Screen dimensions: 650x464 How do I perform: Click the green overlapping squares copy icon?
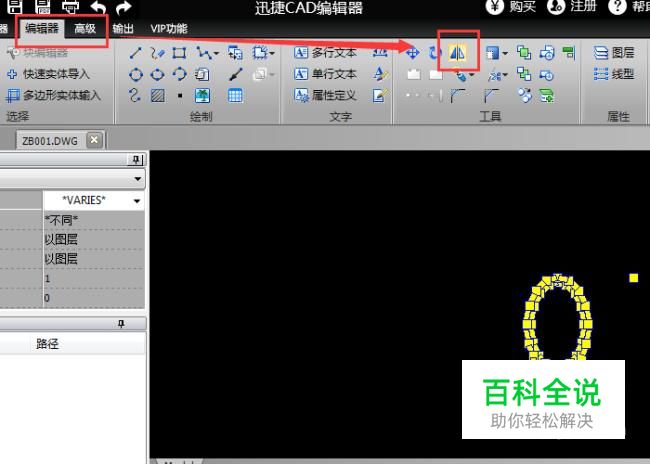[x=524, y=53]
